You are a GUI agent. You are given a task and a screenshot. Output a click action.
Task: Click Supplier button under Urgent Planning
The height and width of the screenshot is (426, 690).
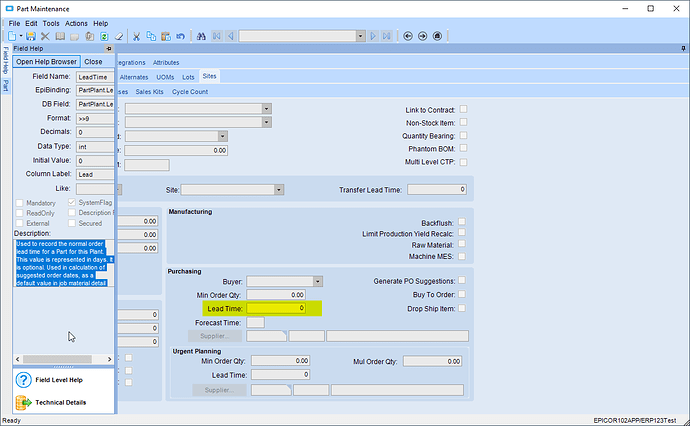click(219, 390)
